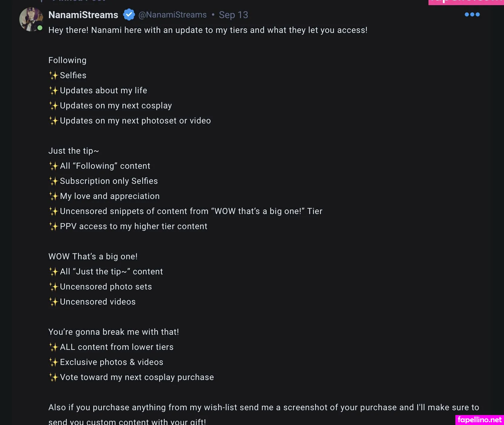Click the fapellino.net watermark link
The height and width of the screenshot is (425, 504).
click(480, 420)
